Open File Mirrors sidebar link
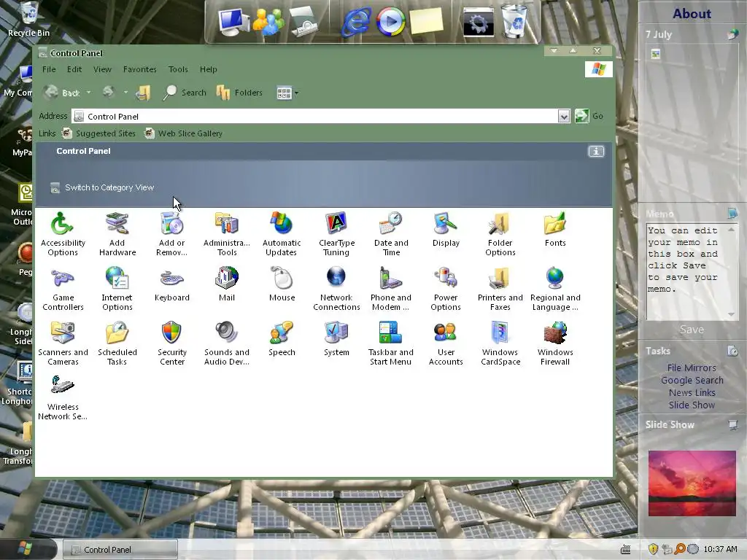This screenshot has width=747, height=560. coord(692,367)
